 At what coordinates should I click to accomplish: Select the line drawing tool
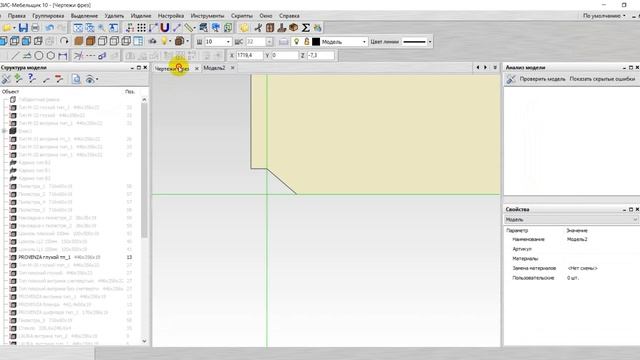pos(15,56)
